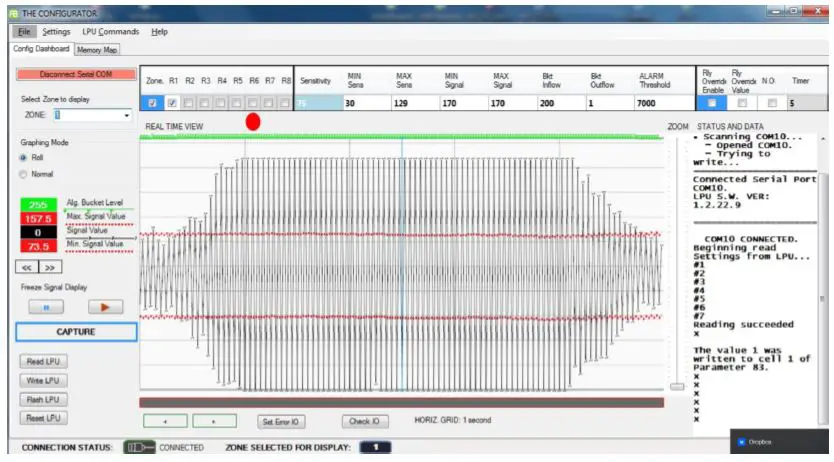The width and height of the screenshot is (834, 462).
Task: Click the Sensitivity value field
Action: (319, 103)
